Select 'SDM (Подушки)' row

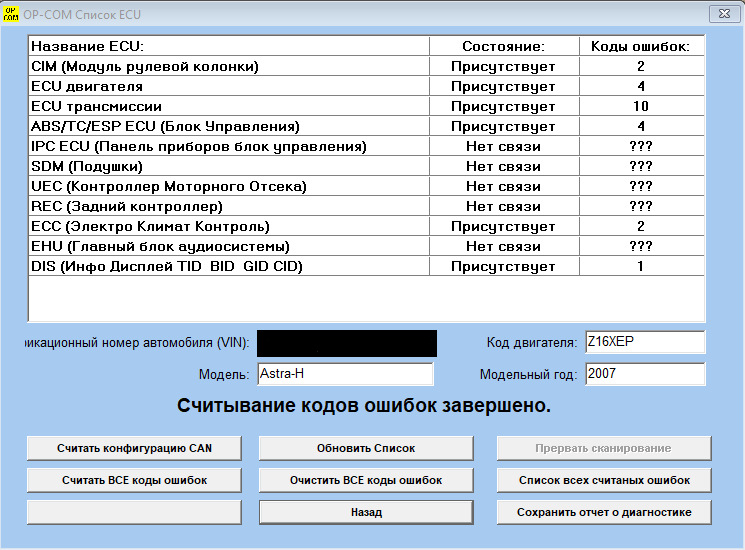(x=366, y=166)
